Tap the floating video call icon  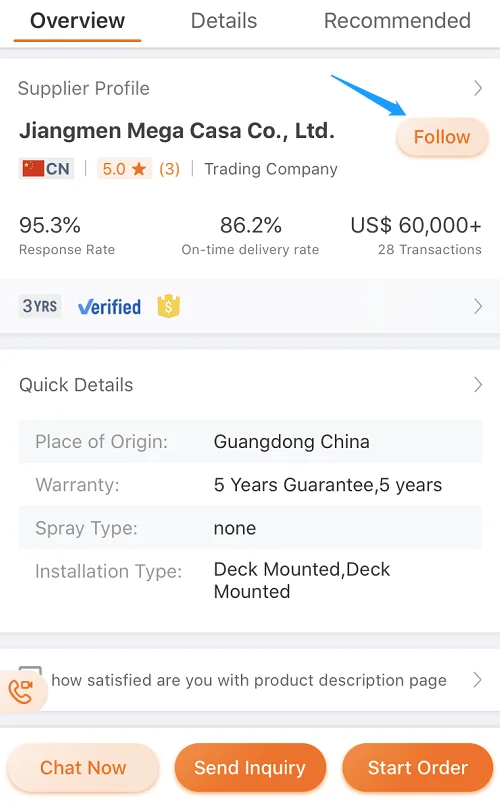click(x=22, y=691)
